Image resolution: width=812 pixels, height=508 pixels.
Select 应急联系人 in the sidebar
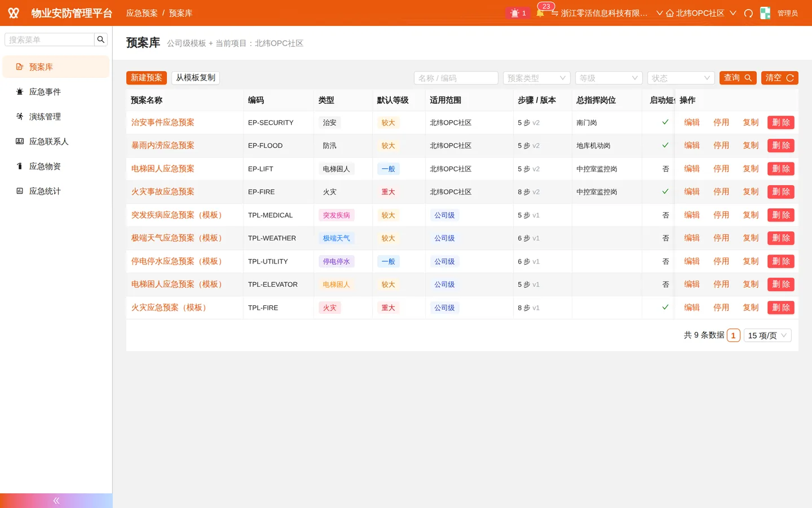point(56,141)
